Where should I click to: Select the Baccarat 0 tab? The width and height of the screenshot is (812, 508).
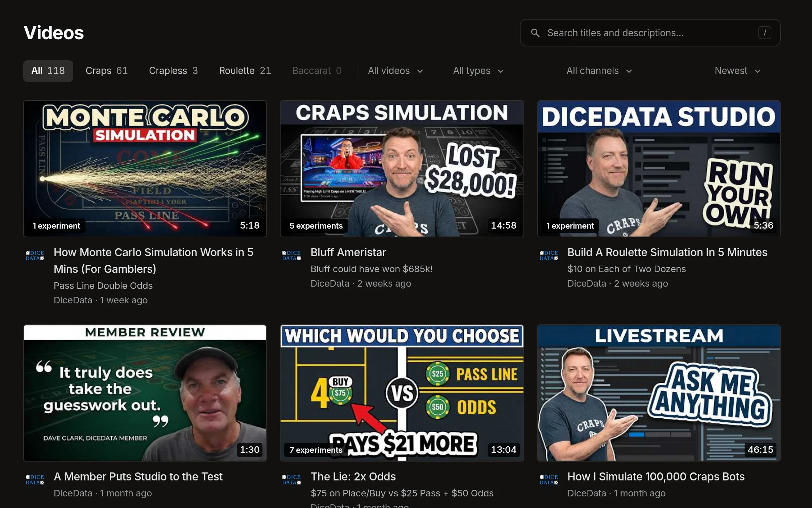(317, 71)
